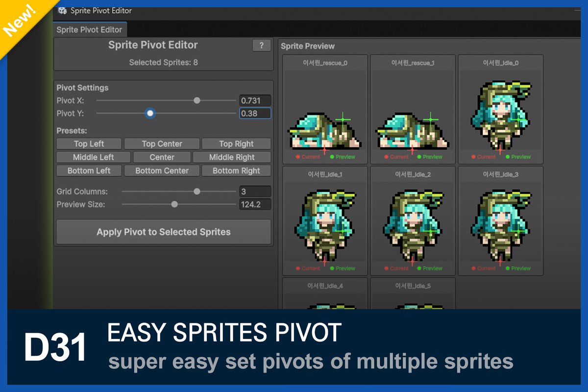The width and height of the screenshot is (588, 392).
Task: Click the red Current legend under Idle_3
Action: tap(484, 268)
